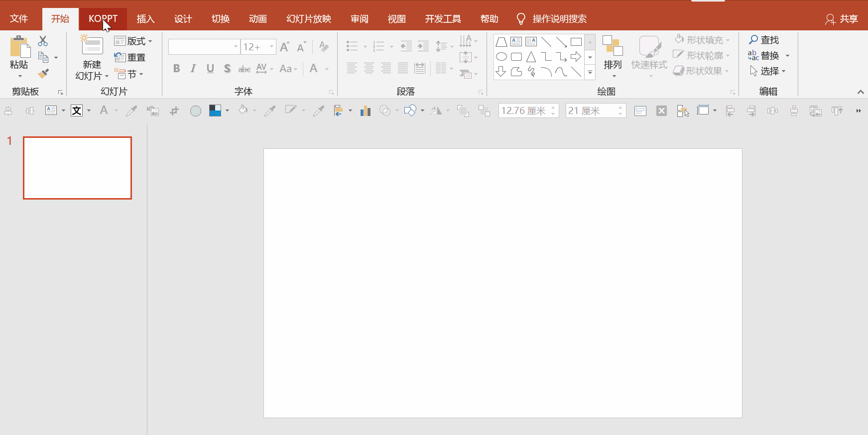Click the X delete icon in toolbar
The width and height of the screenshot is (868, 435).
pos(661,111)
